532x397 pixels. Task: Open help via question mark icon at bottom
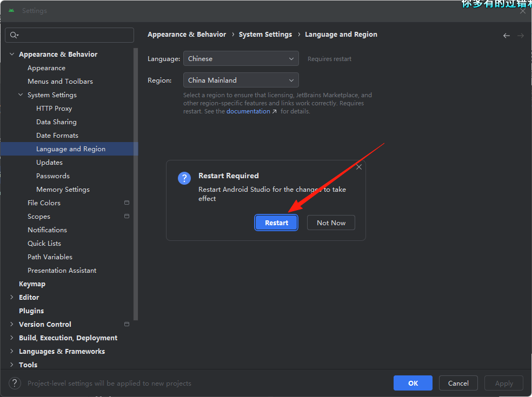coord(15,383)
